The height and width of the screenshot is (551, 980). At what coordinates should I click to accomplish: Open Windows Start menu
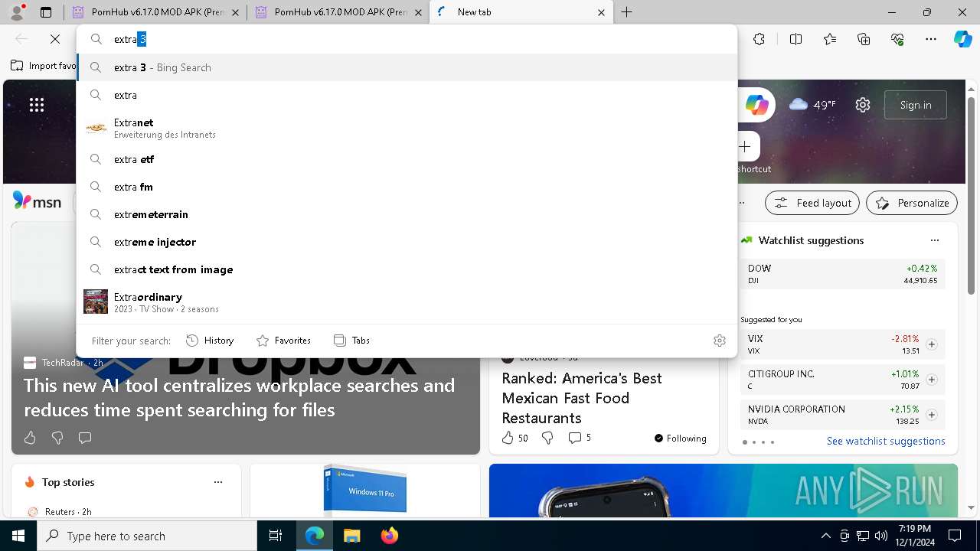pos(18,536)
